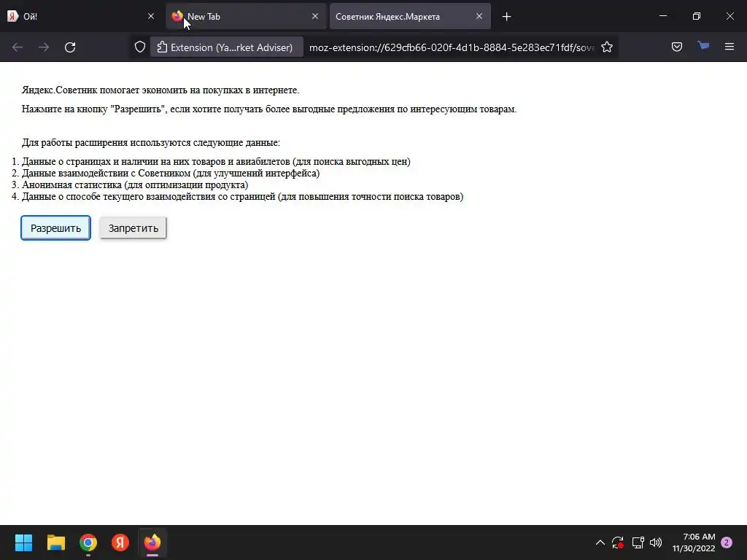Click the Firefox taskbar icon
The width and height of the screenshot is (747, 560).
tap(152, 542)
